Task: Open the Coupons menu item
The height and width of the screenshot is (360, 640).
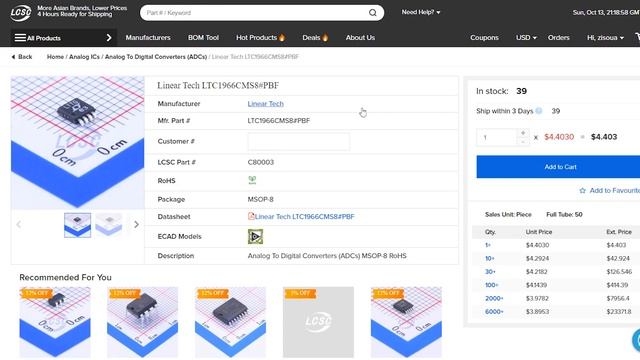Action: [x=484, y=38]
